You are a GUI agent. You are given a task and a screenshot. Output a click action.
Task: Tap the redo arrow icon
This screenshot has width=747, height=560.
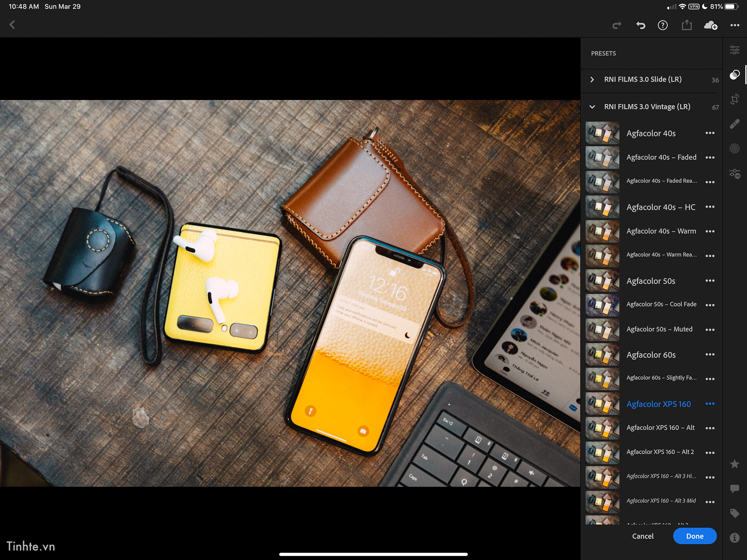(x=617, y=25)
